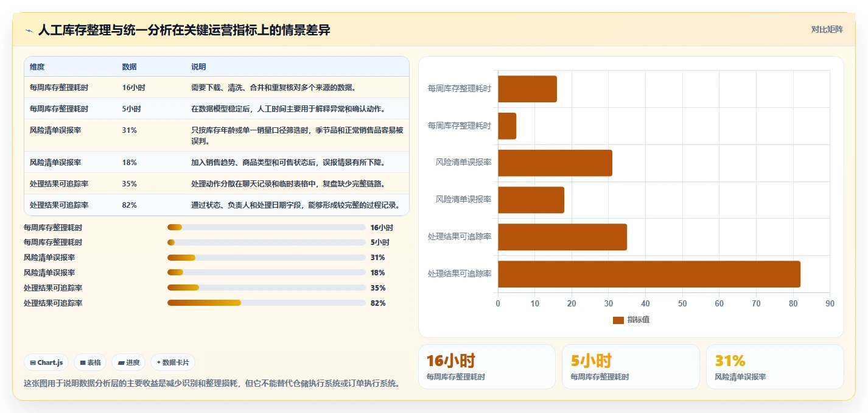Click the 16小时 data card
The width and height of the screenshot is (868, 413).
pos(487,367)
